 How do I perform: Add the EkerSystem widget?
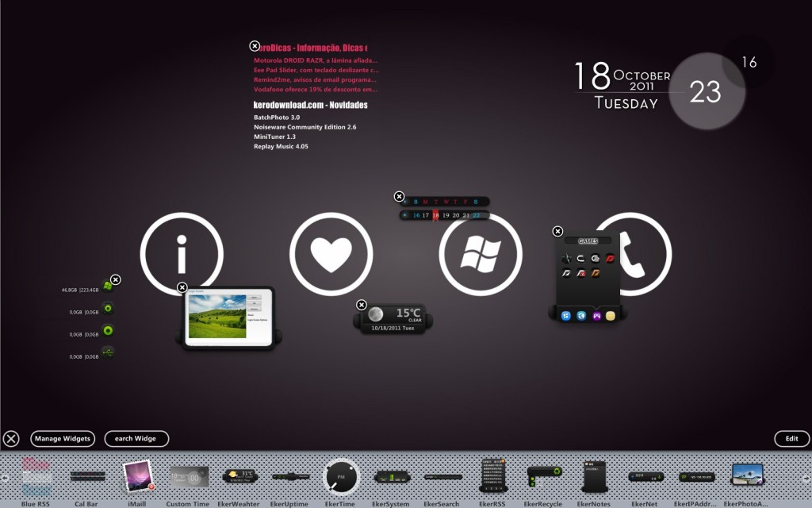[x=392, y=476]
